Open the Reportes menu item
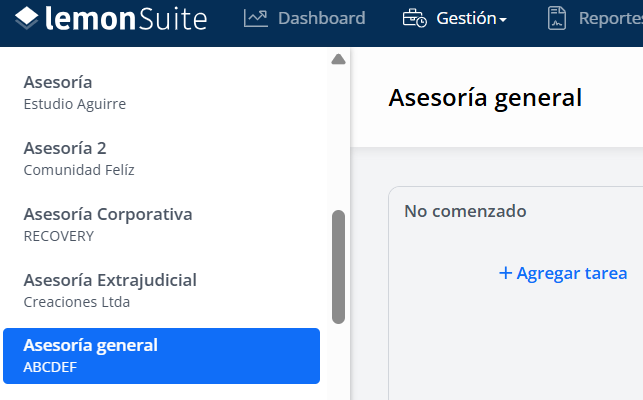 [x=595, y=18]
